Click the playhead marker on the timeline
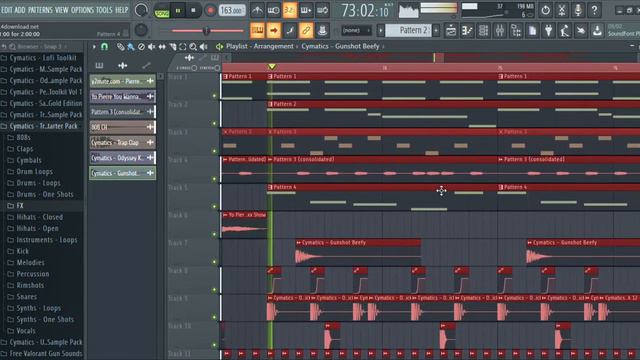The height and width of the screenshot is (360, 640). pos(271,66)
